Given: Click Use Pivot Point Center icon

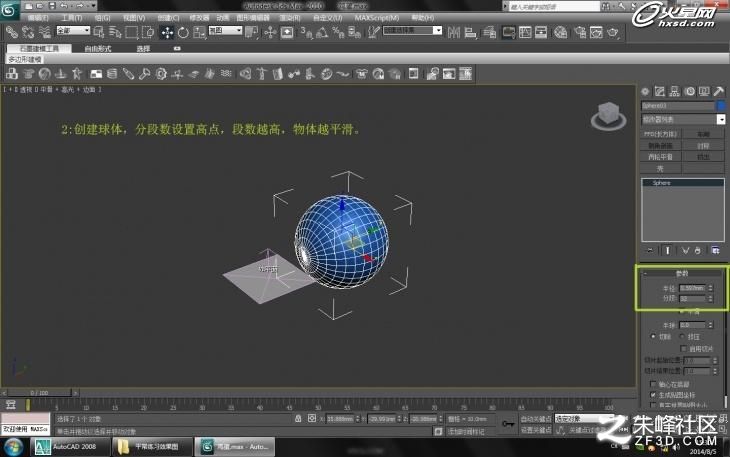Looking at the screenshot, I should [252, 32].
